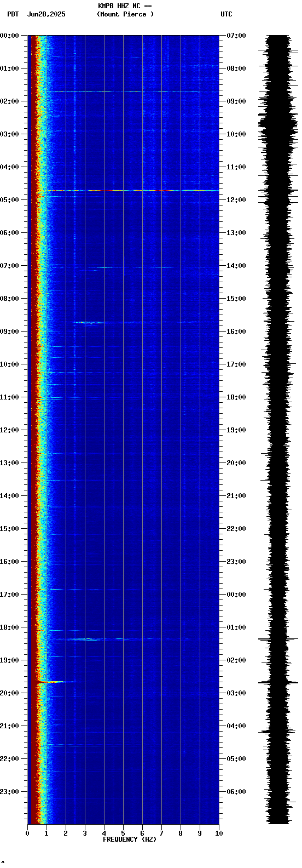Click PDT time label '03:00'
Image resolution: width=302 pixels, height=868 pixels.
[x=9, y=134]
